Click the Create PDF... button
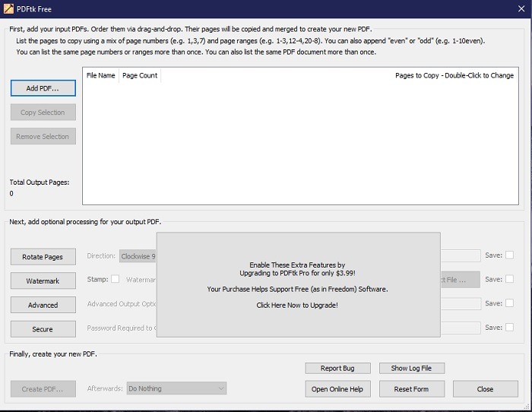 [x=43, y=389]
